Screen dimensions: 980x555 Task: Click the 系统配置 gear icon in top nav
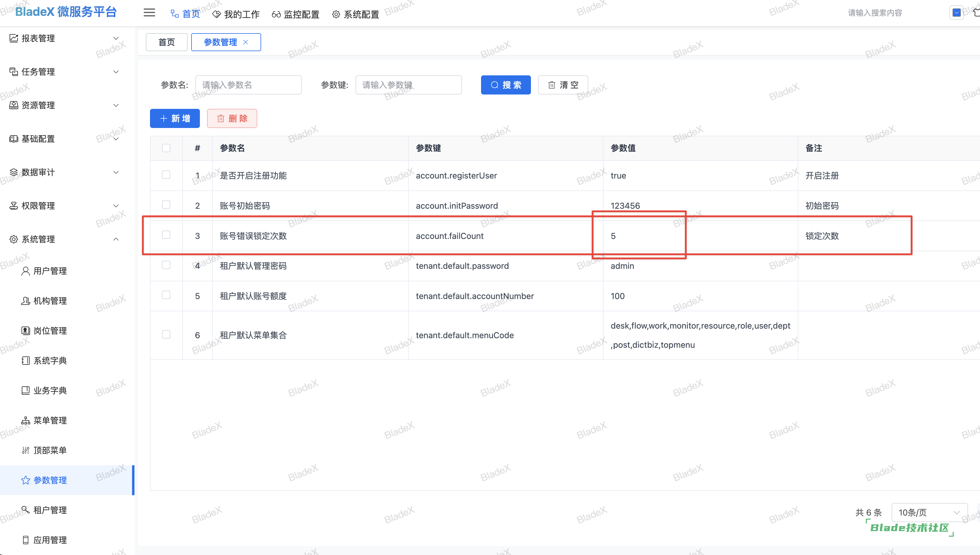pos(336,14)
